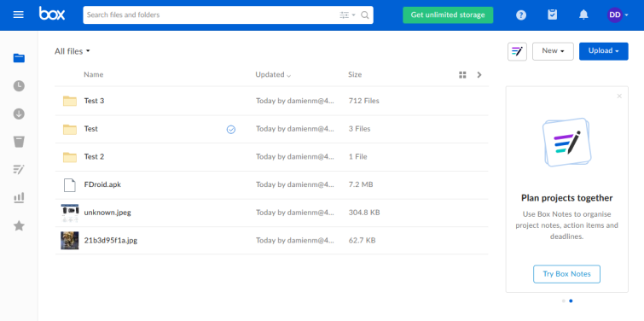
Task: Open the search filter options dropdown
Action: point(347,15)
